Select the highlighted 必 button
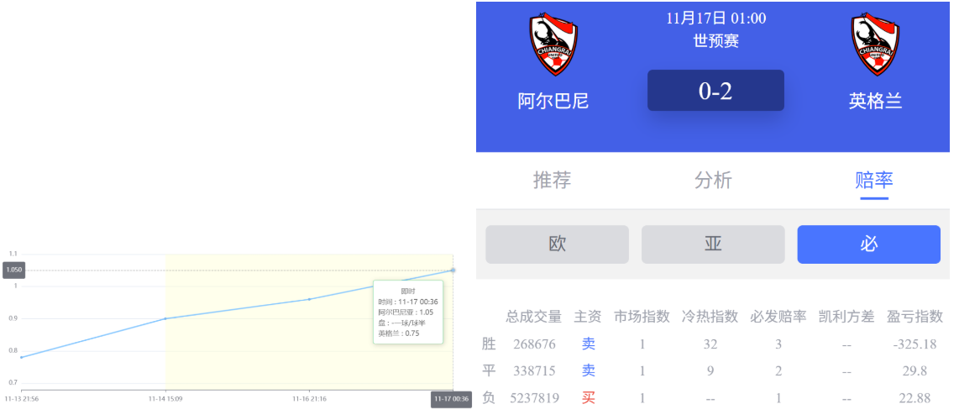 [x=868, y=244]
